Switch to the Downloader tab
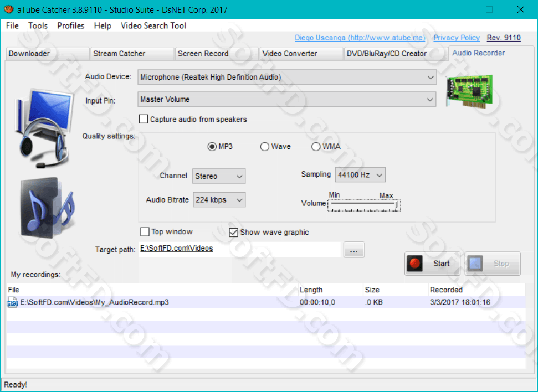Screen dimensions: 538x392 click(47, 54)
